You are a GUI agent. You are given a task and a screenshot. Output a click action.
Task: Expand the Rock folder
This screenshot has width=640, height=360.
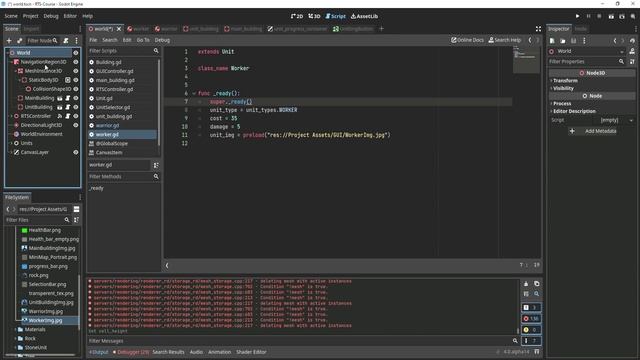tap(16, 338)
